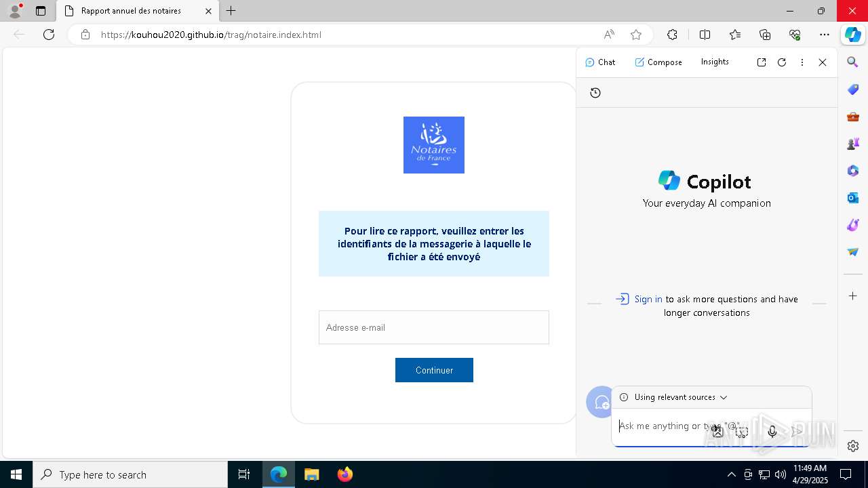Refresh the page in the address bar toolbar
Screen dimensions: 868x488
point(49,35)
